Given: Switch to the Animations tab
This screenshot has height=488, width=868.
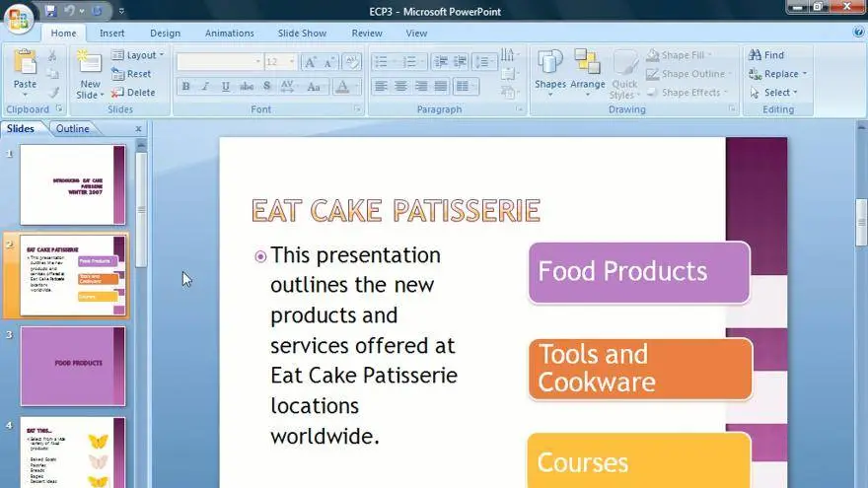Looking at the screenshot, I should pos(229,34).
